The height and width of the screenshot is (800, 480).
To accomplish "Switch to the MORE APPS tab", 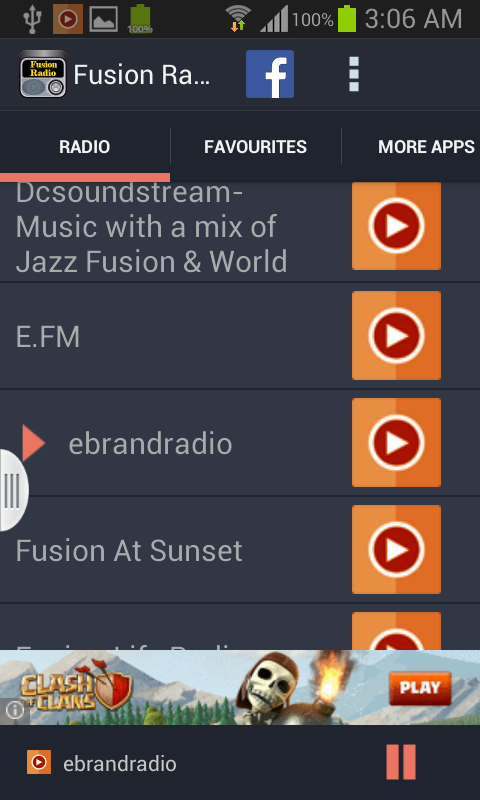I will point(411,147).
